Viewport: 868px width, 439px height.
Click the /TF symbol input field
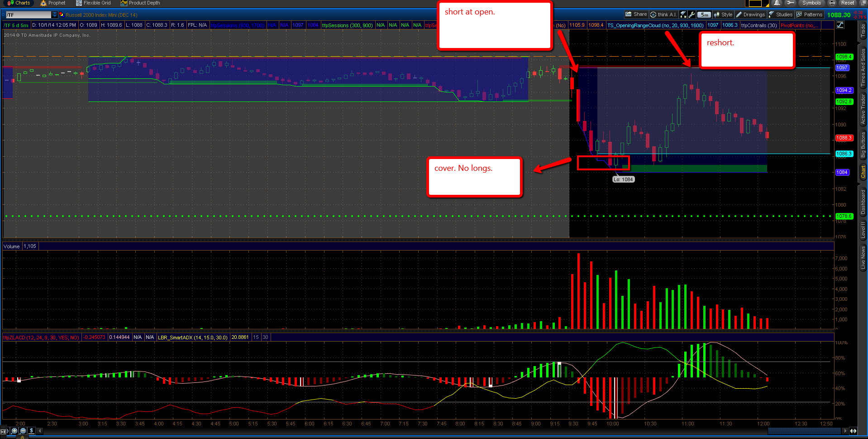click(28, 15)
